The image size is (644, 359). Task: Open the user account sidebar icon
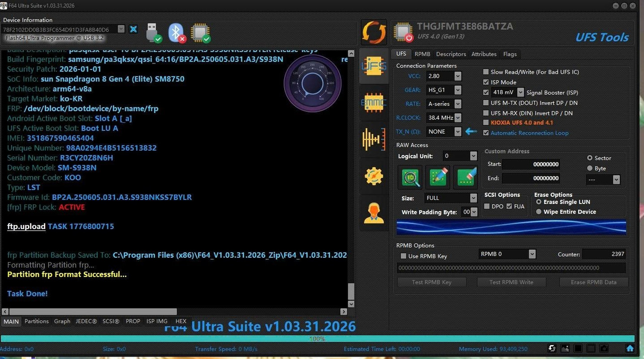click(373, 213)
